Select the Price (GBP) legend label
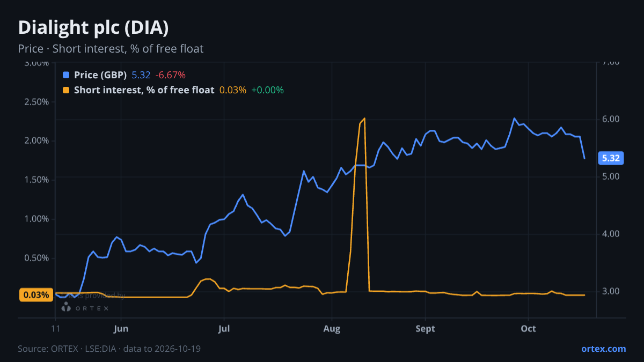Viewport: 644px width, 362px height. click(x=100, y=75)
